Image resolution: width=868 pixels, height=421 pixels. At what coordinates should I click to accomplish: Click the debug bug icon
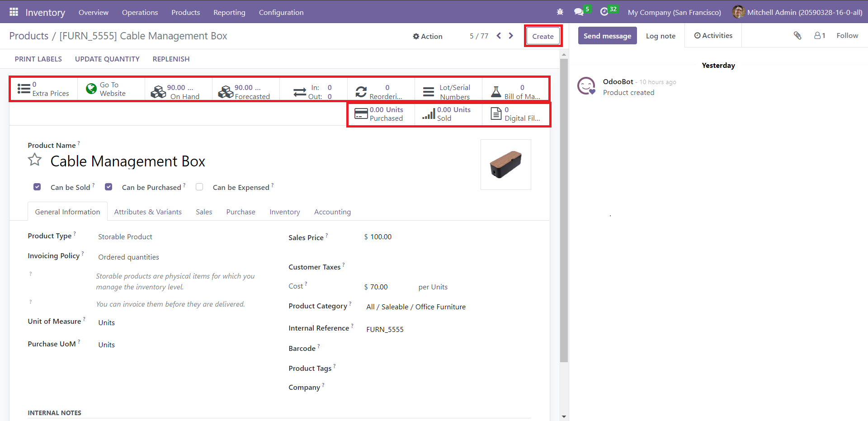(560, 12)
